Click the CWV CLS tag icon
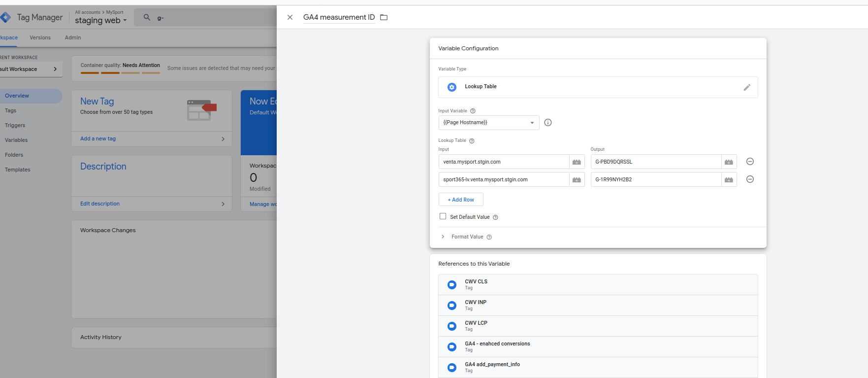This screenshot has height=378, width=868. (451, 285)
